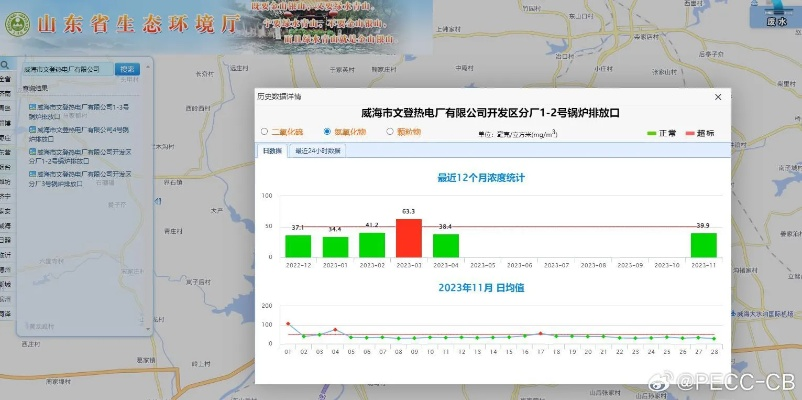Click the green 39.9 bar for 2023-11
The width and height of the screenshot is (802, 400).
tap(703, 244)
